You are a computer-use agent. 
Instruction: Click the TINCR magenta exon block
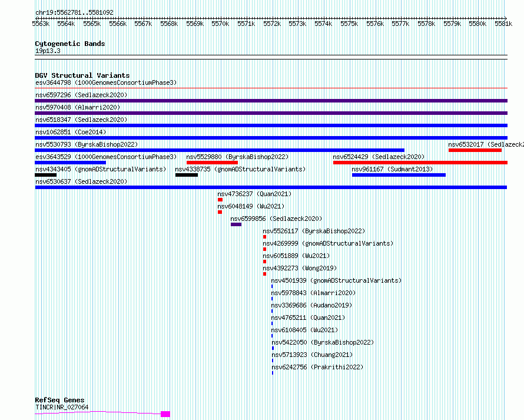[165, 414]
